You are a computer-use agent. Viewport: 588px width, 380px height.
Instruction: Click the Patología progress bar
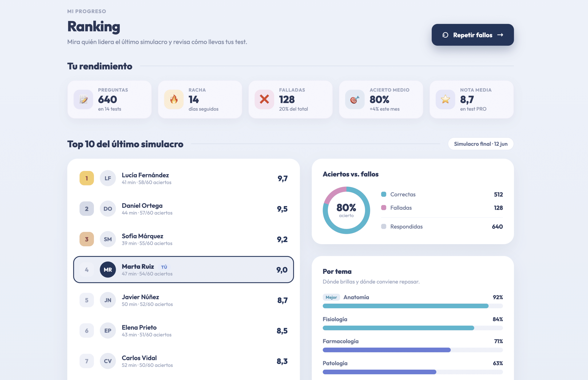(413, 372)
